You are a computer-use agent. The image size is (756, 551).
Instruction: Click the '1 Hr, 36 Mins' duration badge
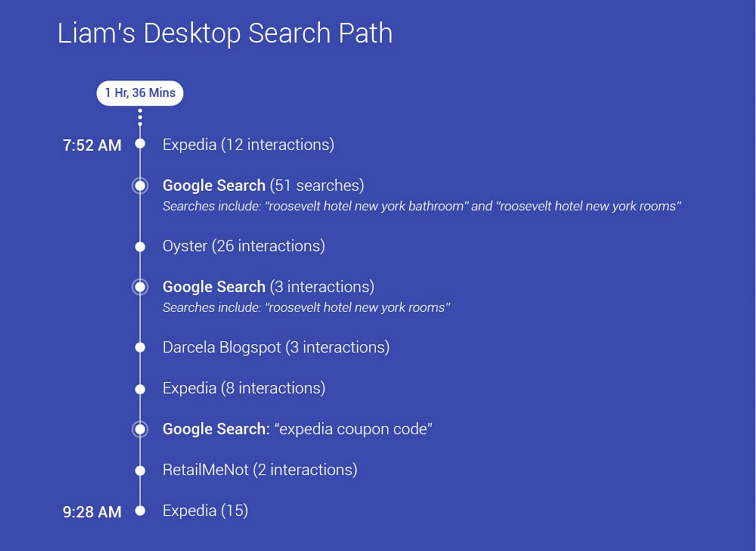point(140,93)
